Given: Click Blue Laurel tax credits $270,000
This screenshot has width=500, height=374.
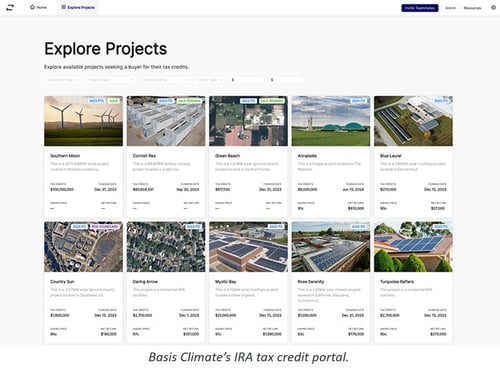Looking at the screenshot, I should click(x=388, y=189).
